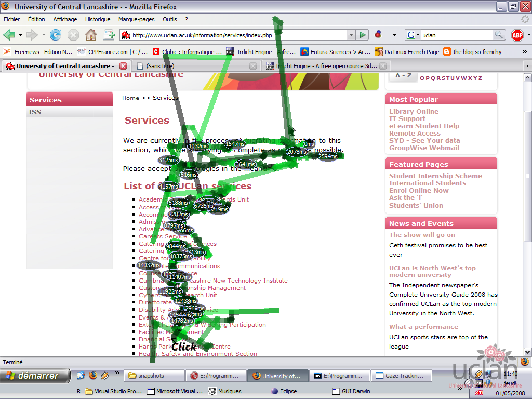Open the Enrol Online Now link
This screenshot has width=532, height=399.
(x=419, y=190)
